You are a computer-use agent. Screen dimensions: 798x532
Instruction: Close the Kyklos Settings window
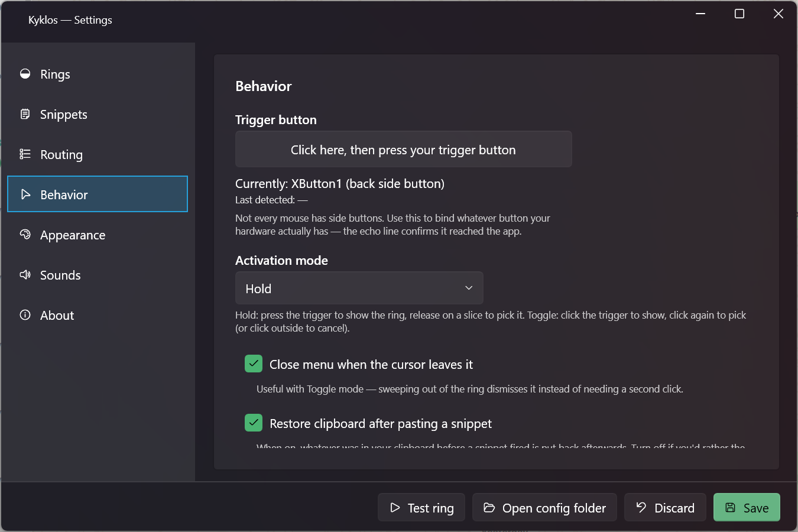pos(778,14)
